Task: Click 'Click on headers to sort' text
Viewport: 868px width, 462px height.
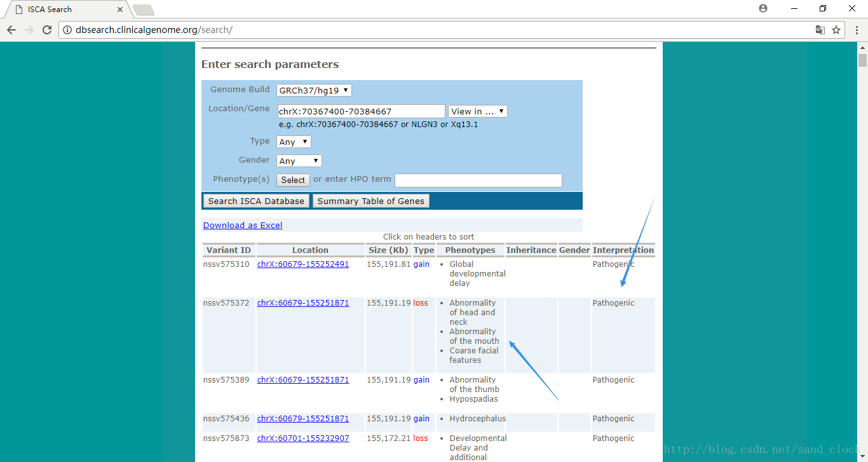Action: pyautogui.click(x=429, y=237)
